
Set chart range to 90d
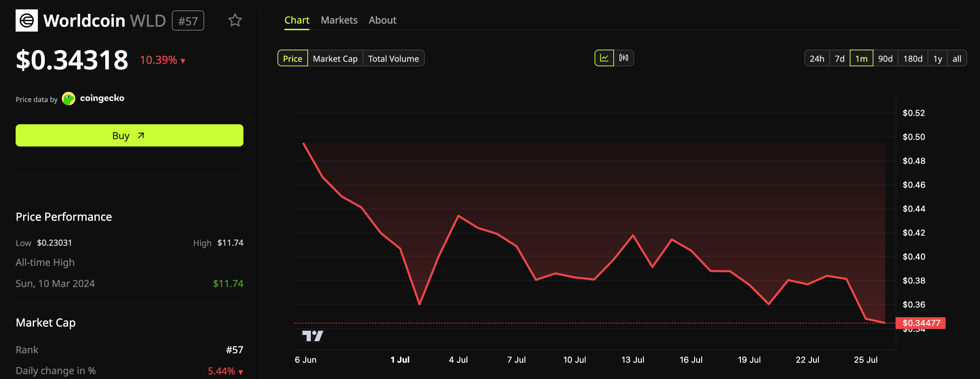885,59
